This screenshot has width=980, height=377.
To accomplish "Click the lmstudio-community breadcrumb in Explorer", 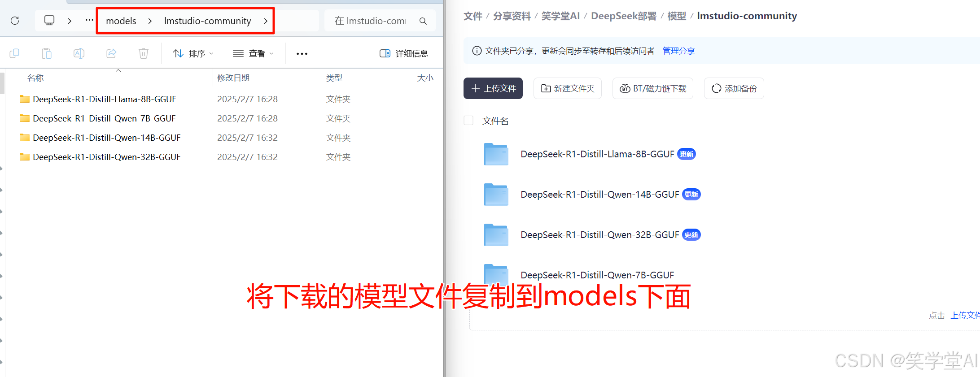I will point(207,21).
